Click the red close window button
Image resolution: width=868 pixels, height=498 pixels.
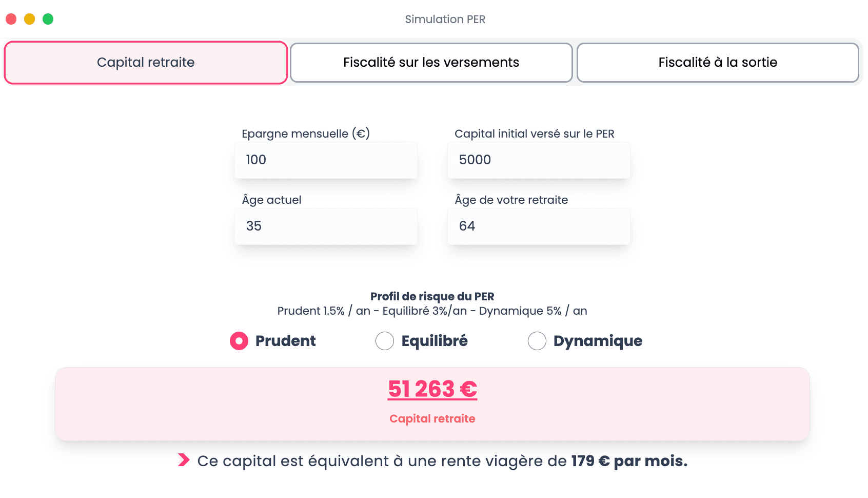10,18
